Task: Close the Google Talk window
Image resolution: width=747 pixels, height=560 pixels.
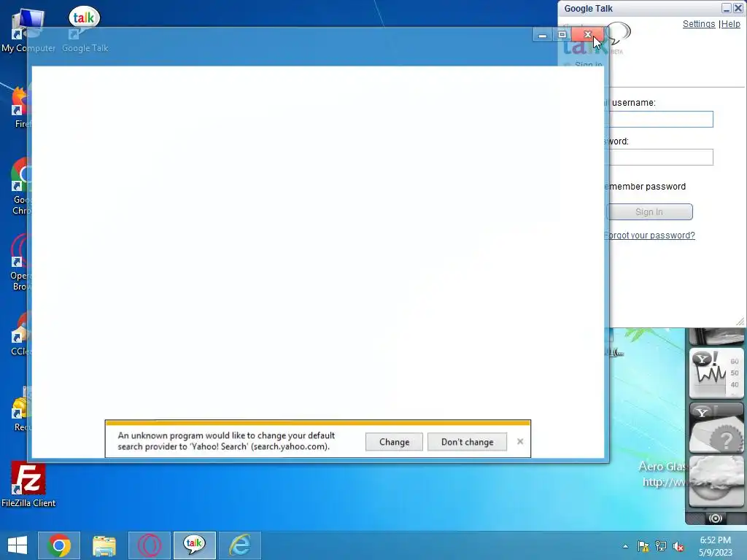Action: tap(738, 8)
